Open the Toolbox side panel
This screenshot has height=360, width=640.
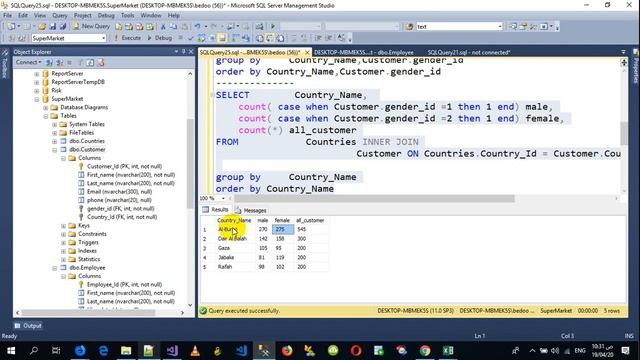[4, 64]
